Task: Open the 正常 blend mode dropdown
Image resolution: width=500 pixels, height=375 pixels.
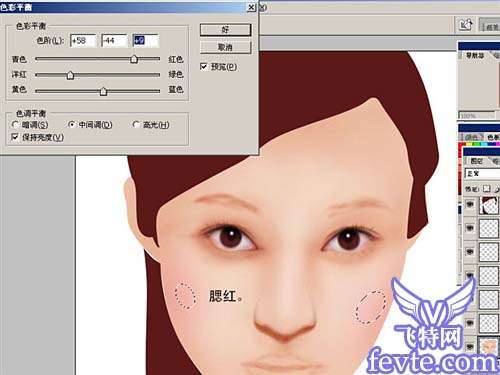Action: [x=482, y=174]
